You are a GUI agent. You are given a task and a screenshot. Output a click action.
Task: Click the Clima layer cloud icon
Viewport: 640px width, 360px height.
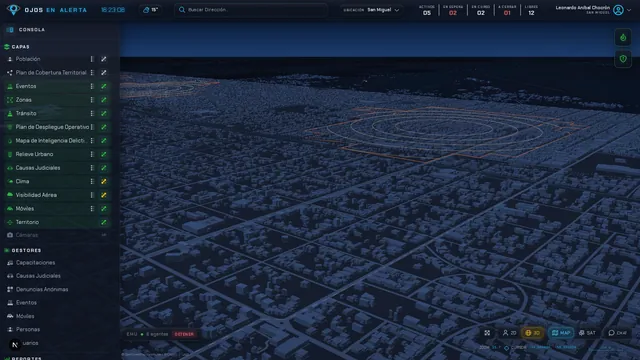[x=10, y=181]
